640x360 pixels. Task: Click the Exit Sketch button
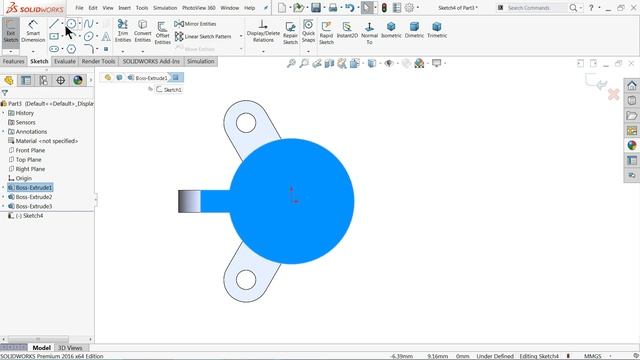point(11,31)
